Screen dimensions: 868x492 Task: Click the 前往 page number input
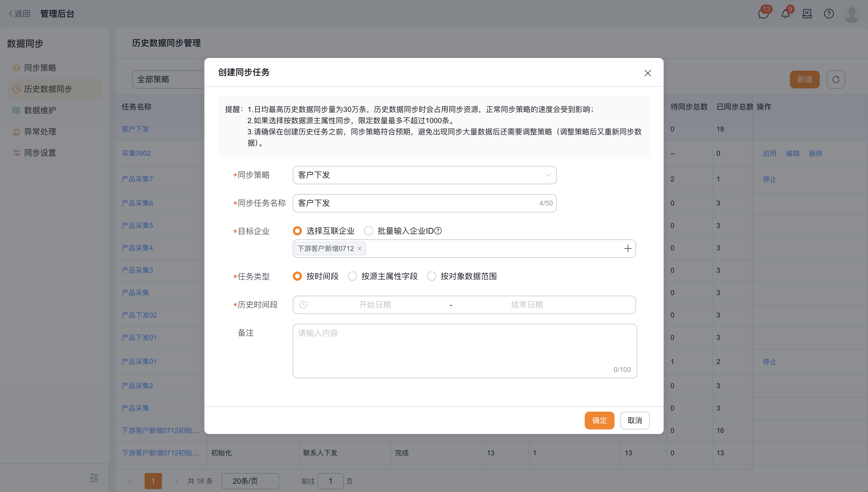[330, 481]
